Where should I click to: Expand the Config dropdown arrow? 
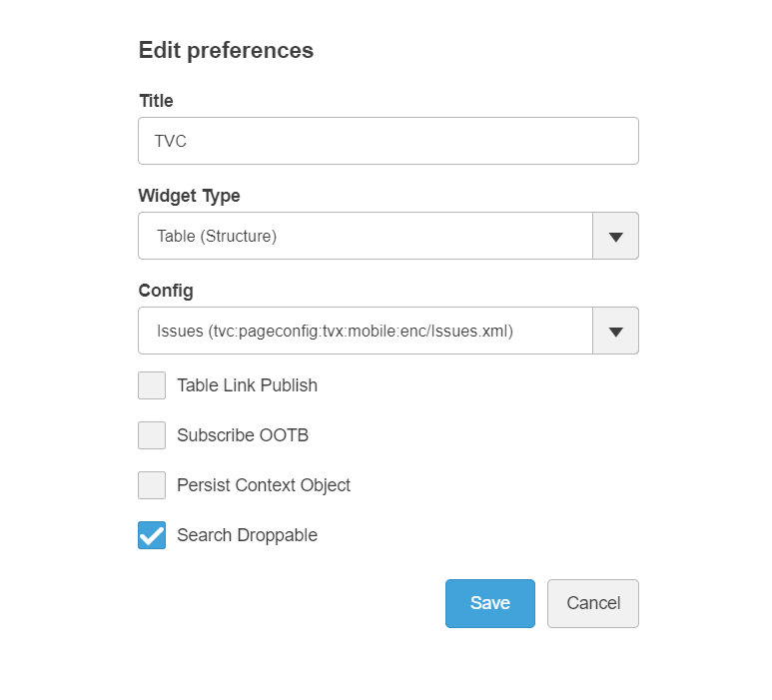coord(615,332)
